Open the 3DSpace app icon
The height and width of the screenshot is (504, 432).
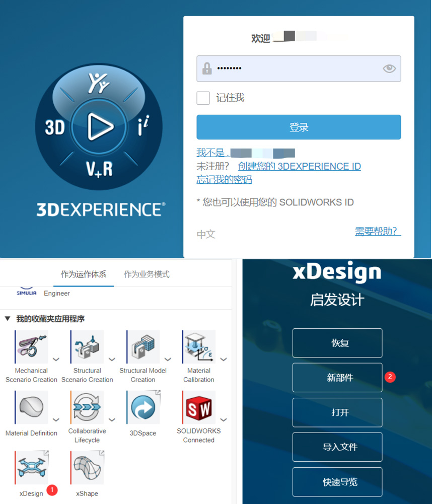click(x=143, y=407)
